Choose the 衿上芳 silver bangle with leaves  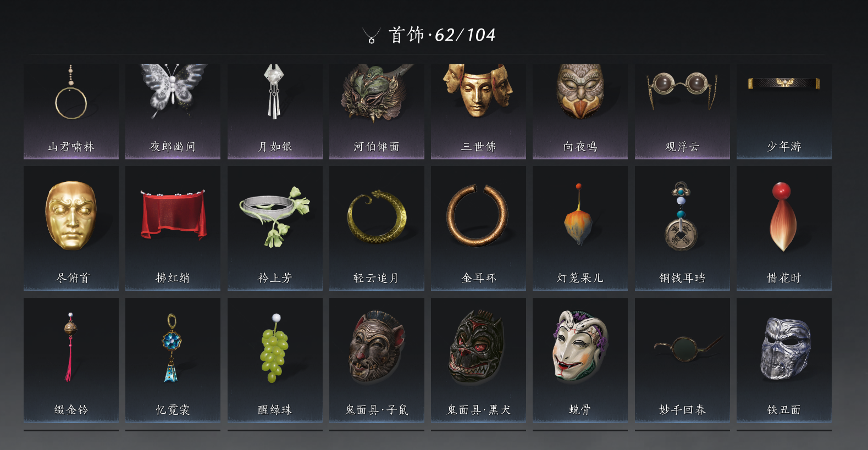(x=275, y=229)
